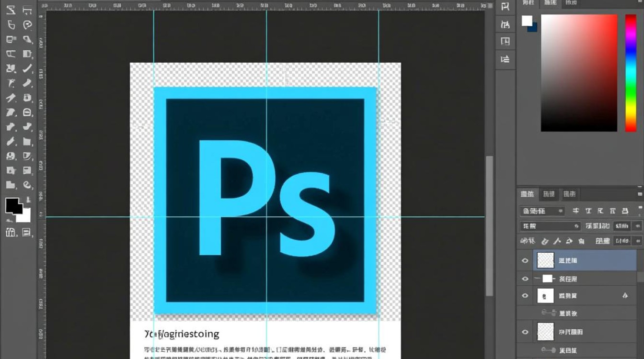Click the large Ps logo on the canvas
Viewport: 644px width, 359px height.
click(x=266, y=200)
